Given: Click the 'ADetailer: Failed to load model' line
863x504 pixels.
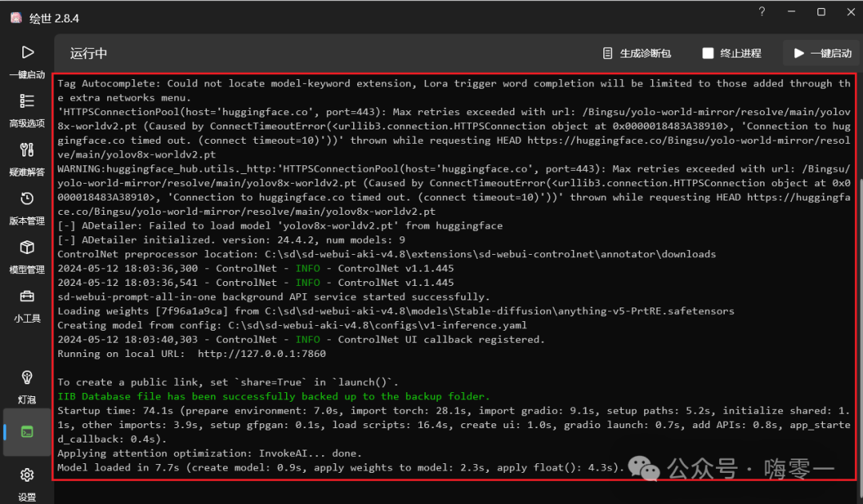Looking at the screenshot, I should tap(280, 225).
